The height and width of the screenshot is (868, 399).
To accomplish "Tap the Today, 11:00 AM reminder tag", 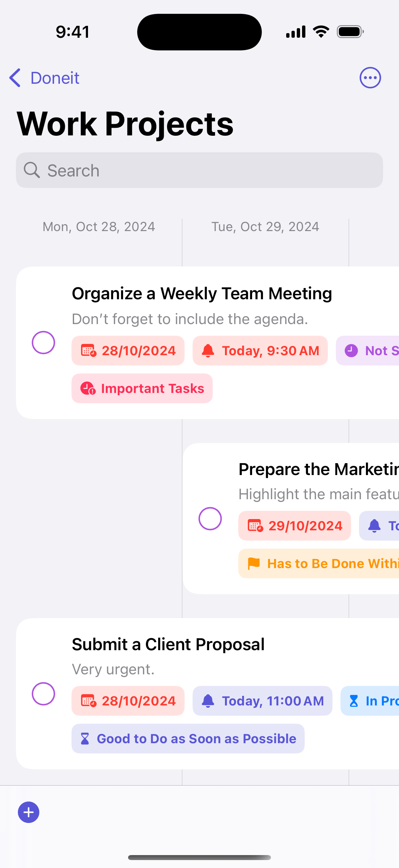I will click(262, 701).
